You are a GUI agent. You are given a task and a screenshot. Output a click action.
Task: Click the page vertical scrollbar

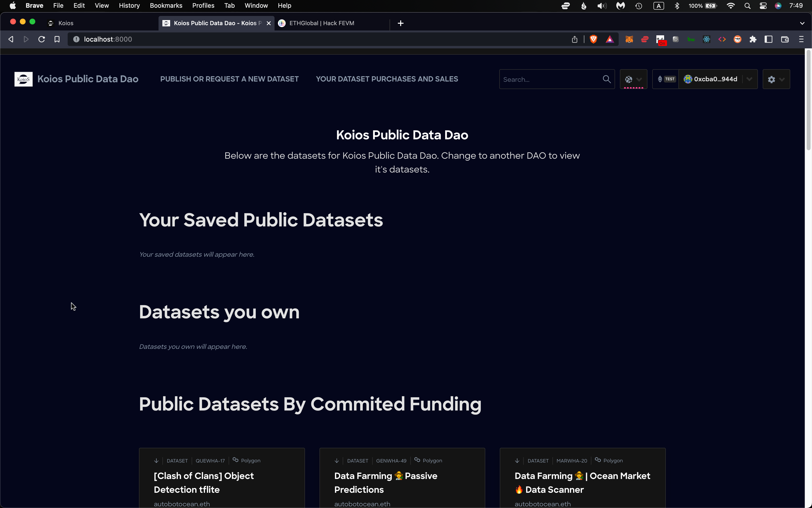click(x=808, y=100)
